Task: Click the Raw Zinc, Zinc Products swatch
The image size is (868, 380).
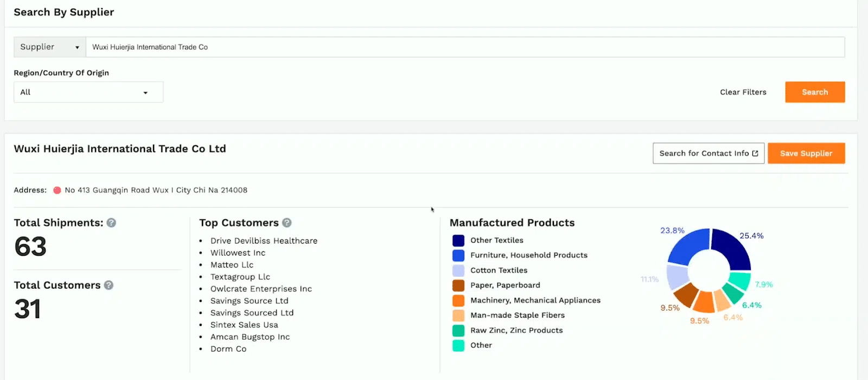Action: 458,331
